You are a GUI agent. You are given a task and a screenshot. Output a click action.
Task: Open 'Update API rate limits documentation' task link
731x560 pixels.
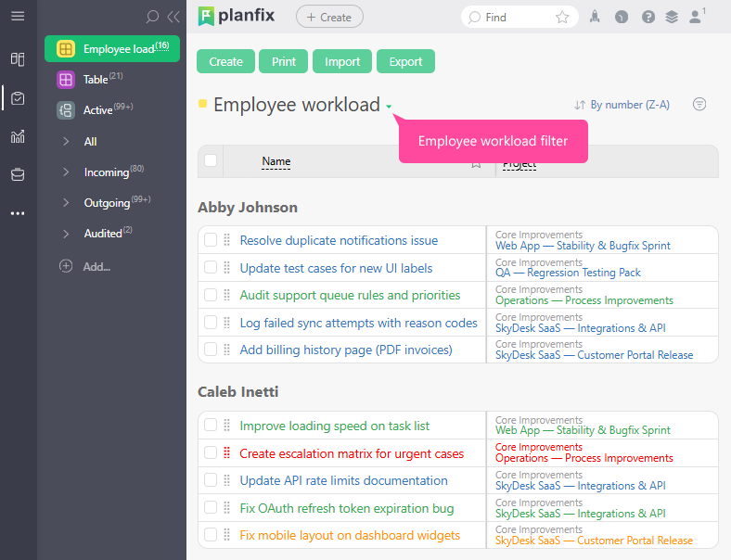click(343, 480)
